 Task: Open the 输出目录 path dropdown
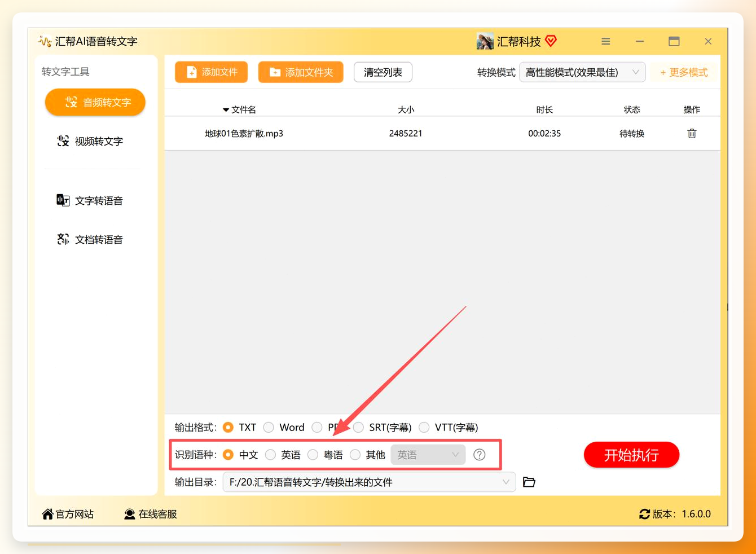pyautogui.click(x=369, y=482)
